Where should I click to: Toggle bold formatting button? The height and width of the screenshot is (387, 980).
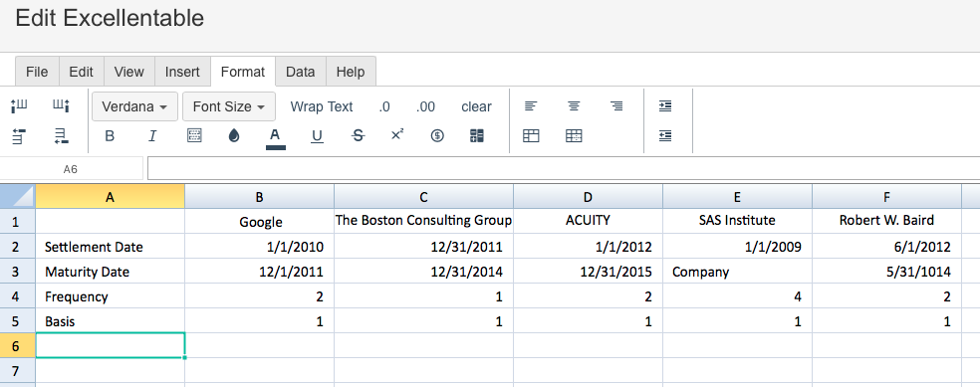110,135
